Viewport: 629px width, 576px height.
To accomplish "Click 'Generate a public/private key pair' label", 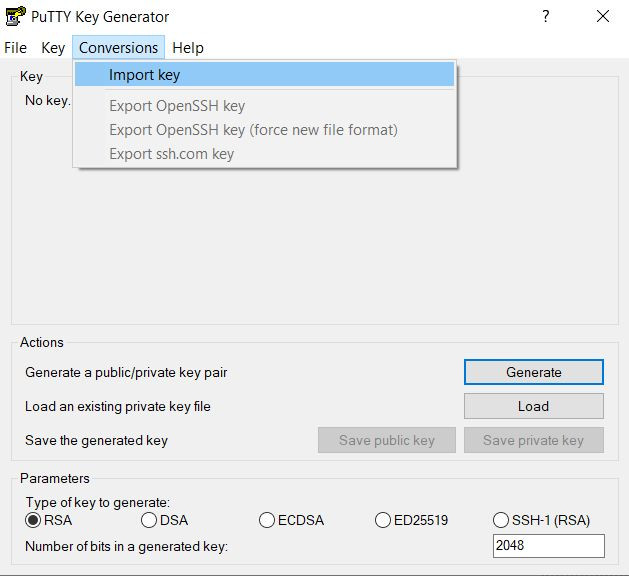I will (126, 373).
